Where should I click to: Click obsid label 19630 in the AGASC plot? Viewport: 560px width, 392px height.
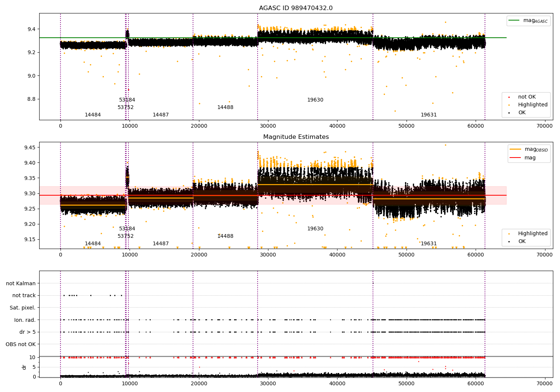pyautogui.click(x=315, y=100)
